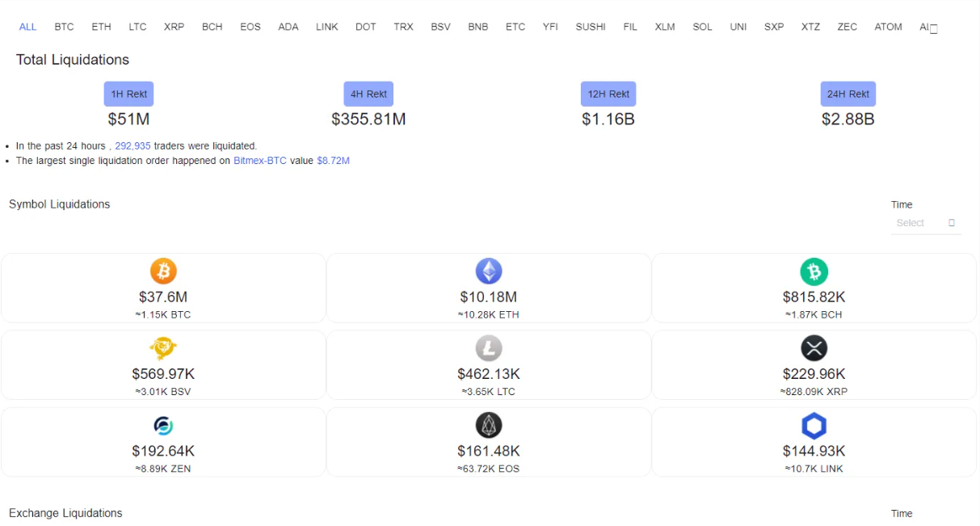980x526 pixels.
Task: Click the EOS icon
Action: coord(488,425)
